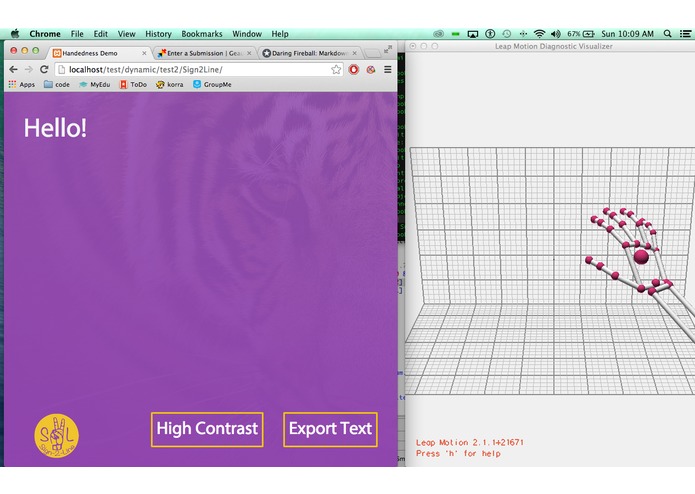Open Notification Center list icon
This screenshot has width=695, height=494.
685,34
